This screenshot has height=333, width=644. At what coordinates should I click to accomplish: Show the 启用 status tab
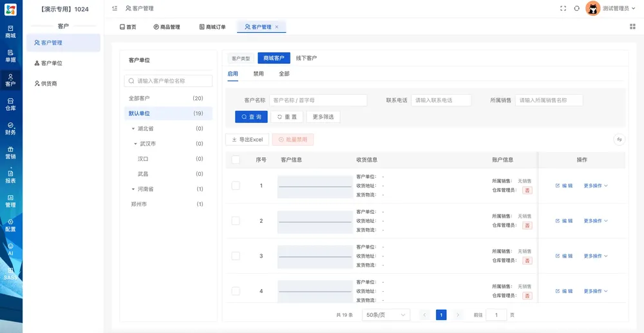tap(233, 74)
